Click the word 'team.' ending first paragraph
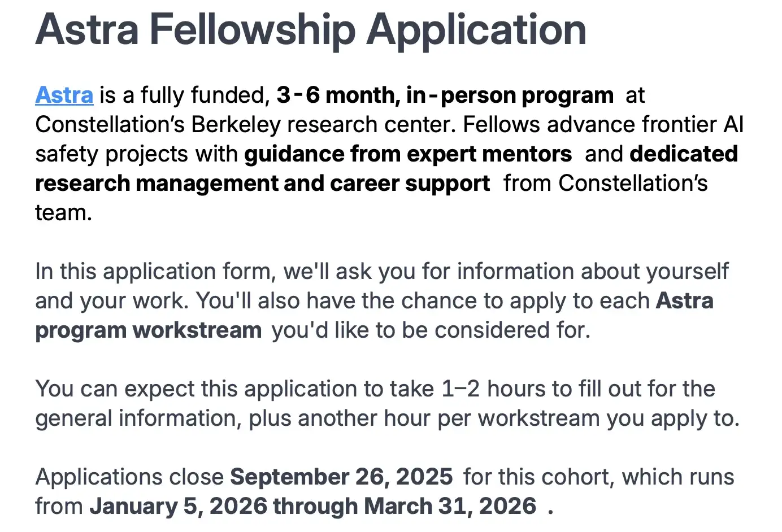 point(63,212)
